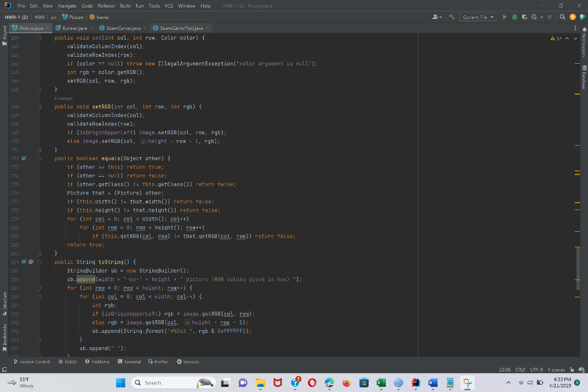Open the TODO tool window
588x392 pixels.
pos(68,362)
